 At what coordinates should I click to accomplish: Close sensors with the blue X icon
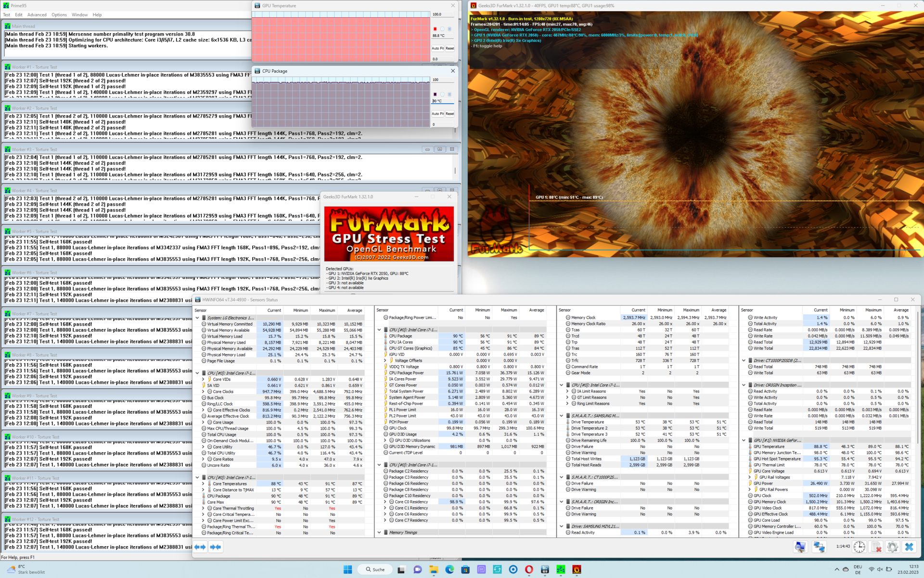click(x=909, y=547)
